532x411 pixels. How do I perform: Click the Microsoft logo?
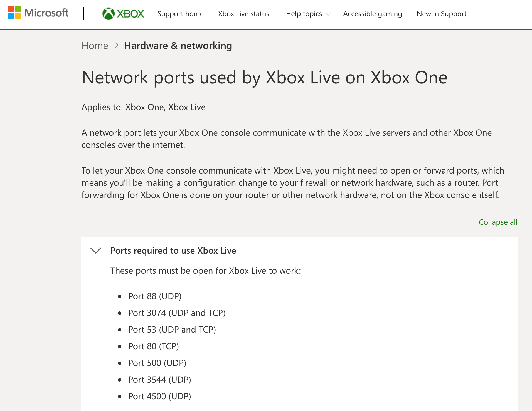38,13
